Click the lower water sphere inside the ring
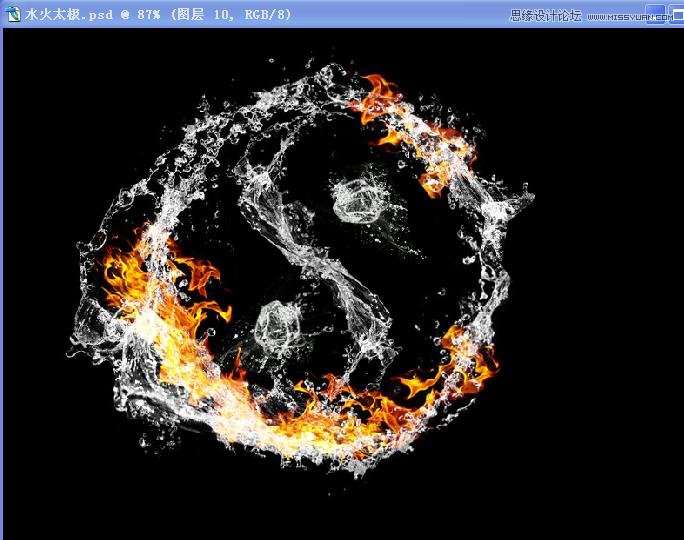This screenshot has width=684, height=540. click(279, 327)
